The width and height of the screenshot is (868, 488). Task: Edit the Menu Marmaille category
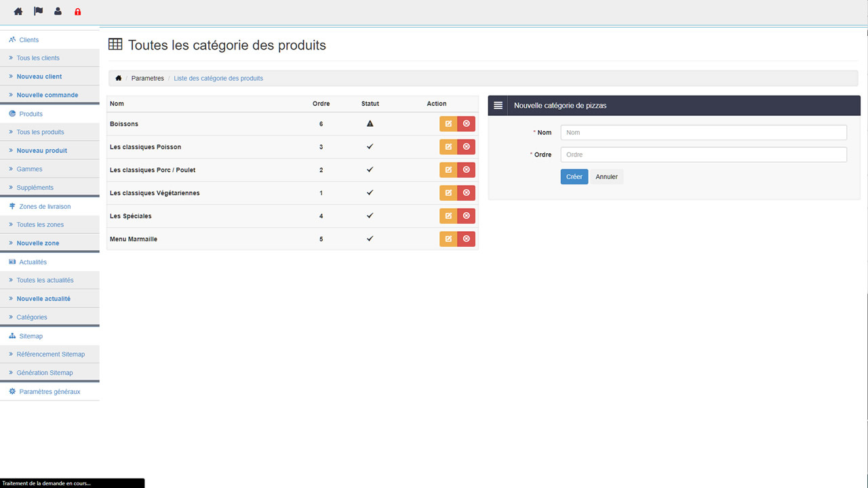[448, 239]
